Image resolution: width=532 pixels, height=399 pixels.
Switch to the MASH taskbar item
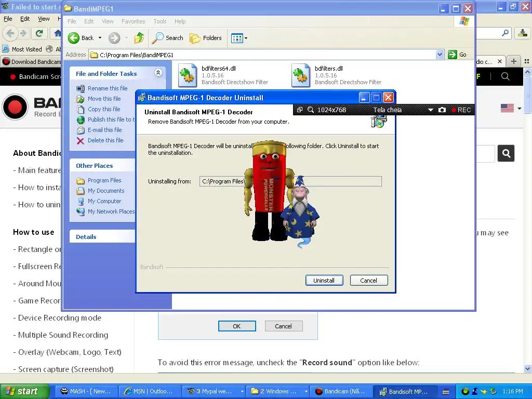pyautogui.click(x=86, y=392)
